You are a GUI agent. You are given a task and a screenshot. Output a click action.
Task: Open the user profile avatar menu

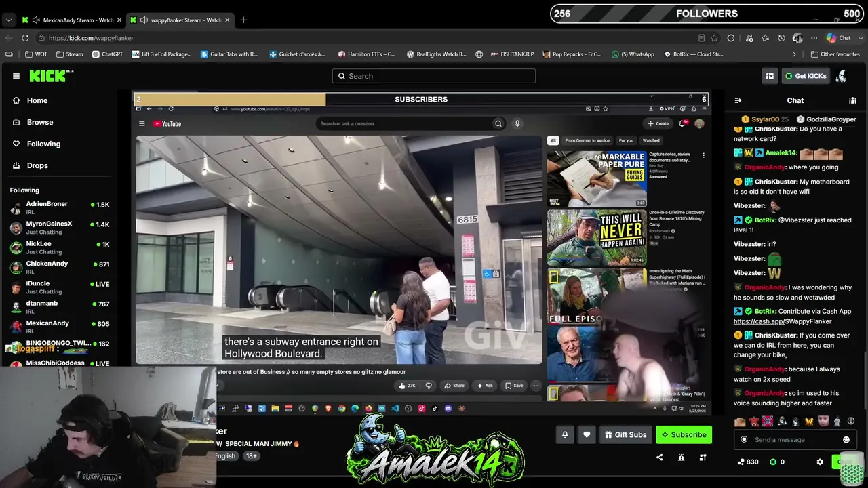[x=842, y=76]
